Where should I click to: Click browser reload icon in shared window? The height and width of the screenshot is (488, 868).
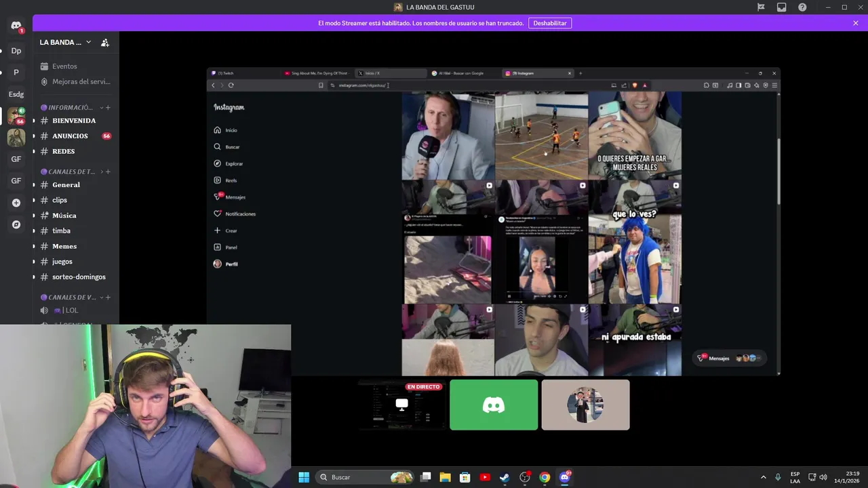coord(231,85)
